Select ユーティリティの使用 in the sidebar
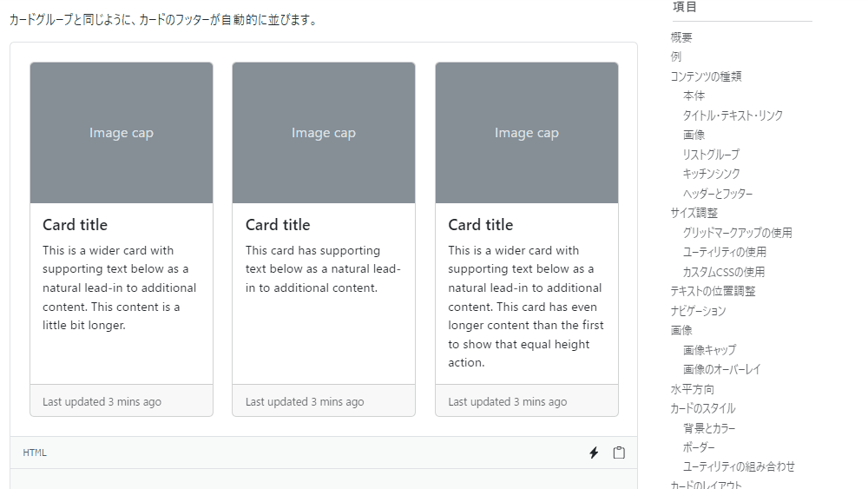 tap(725, 252)
